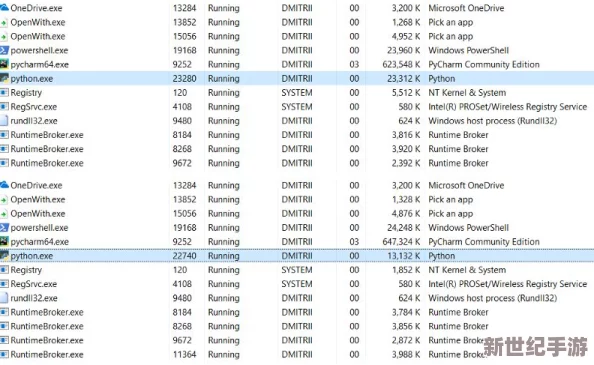594x365 pixels.
Task: Click PyCharm Community Edition in the 647,324 K row
Action: pyautogui.click(x=484, y=242)
